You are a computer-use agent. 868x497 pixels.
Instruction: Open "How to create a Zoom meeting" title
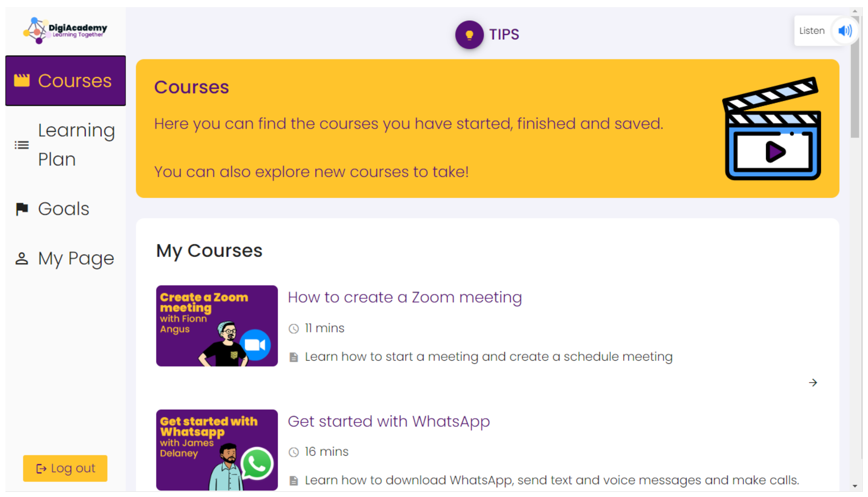[x=405, y=297]
